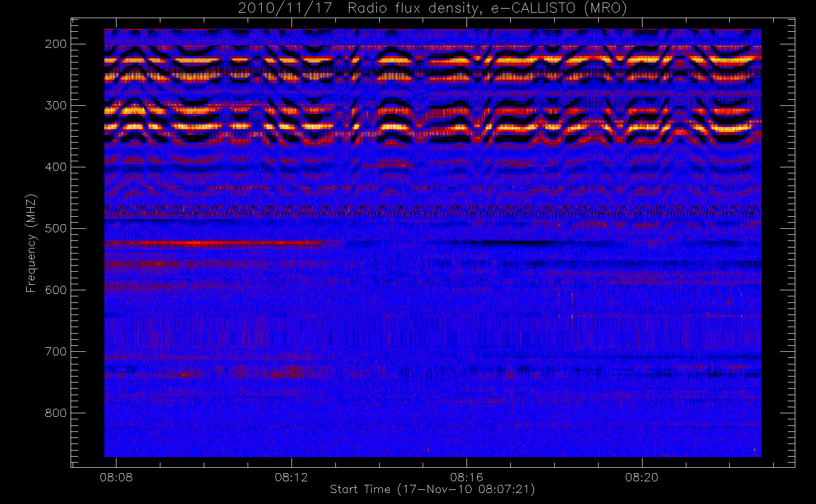Click the "Start Time (17-Nov-10 08:07:21)" axis label
Screen dimensions: 816x504
point(432,489)
